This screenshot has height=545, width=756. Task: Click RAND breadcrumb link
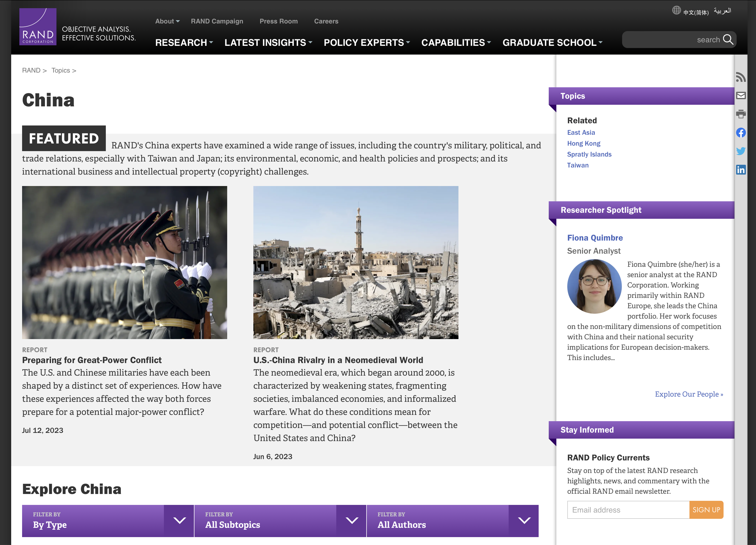(31, 70)
